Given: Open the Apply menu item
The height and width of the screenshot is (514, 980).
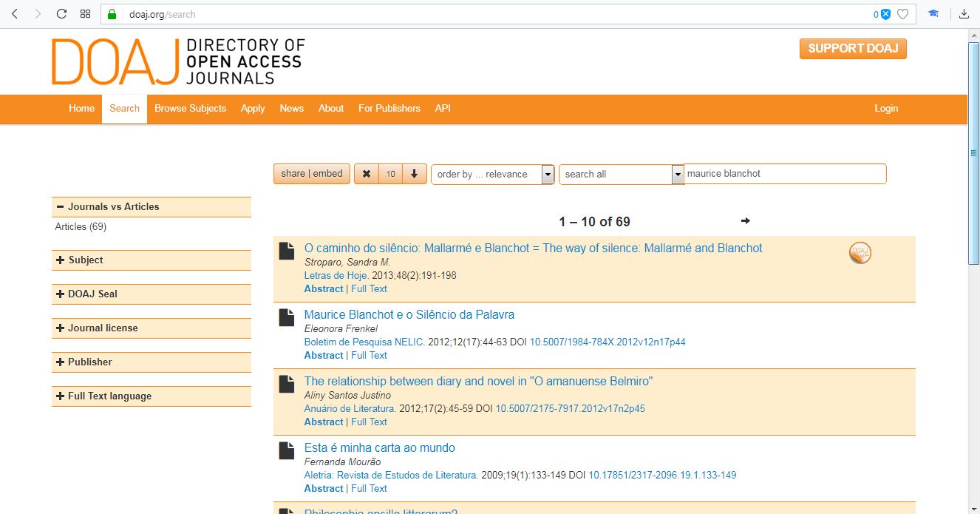Looking at the screenshot, I should 253,108.
